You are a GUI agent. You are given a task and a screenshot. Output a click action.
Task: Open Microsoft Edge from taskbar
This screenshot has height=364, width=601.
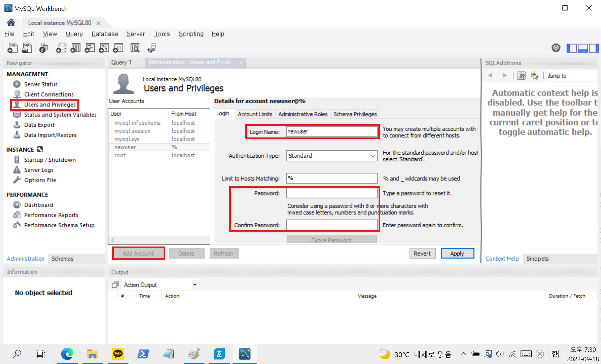pyautogui.click(x=67, y=354)
